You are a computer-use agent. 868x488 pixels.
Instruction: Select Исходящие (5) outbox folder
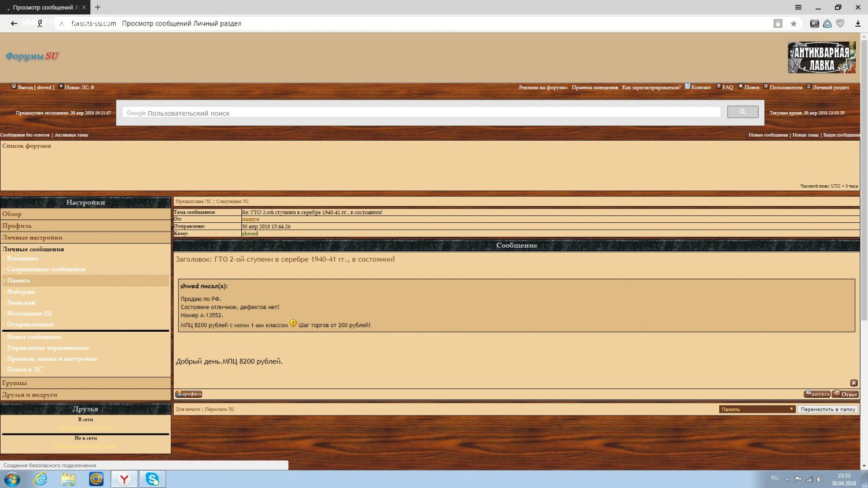tap(29, 313)
